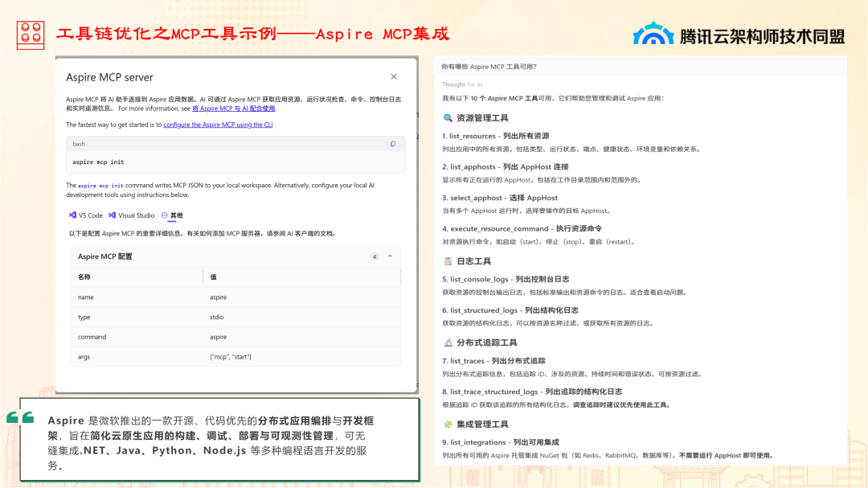Click the 8. list_trace_structured_logs tool entry
Screen dimensions: 868x488
[532, 392]
